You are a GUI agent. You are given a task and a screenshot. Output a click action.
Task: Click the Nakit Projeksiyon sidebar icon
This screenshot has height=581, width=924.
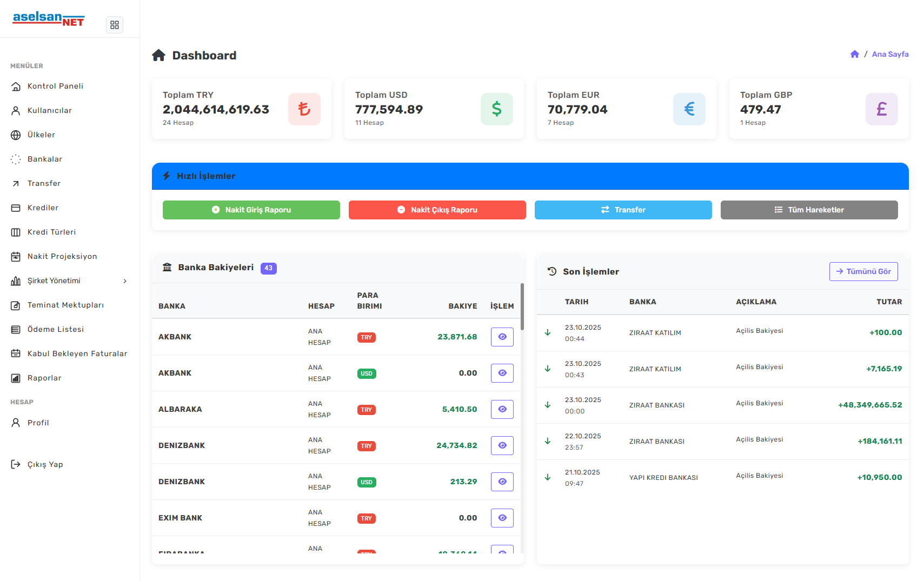click(x=16, y=256)
